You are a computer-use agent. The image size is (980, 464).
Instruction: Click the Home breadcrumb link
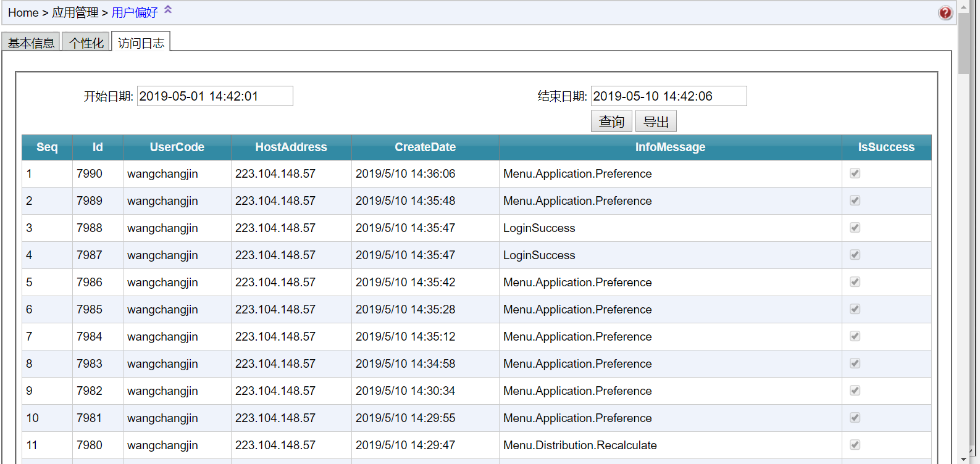[23, 13]
